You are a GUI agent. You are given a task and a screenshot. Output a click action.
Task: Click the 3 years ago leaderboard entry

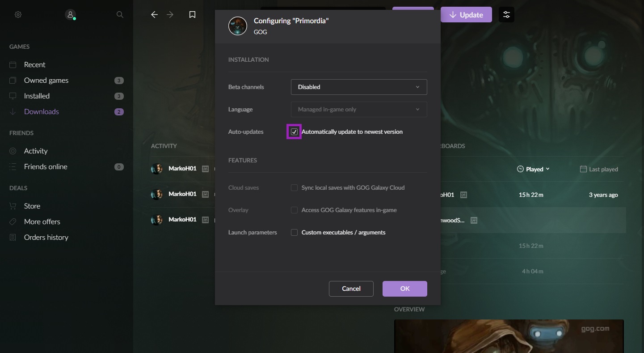click(603, 195)
